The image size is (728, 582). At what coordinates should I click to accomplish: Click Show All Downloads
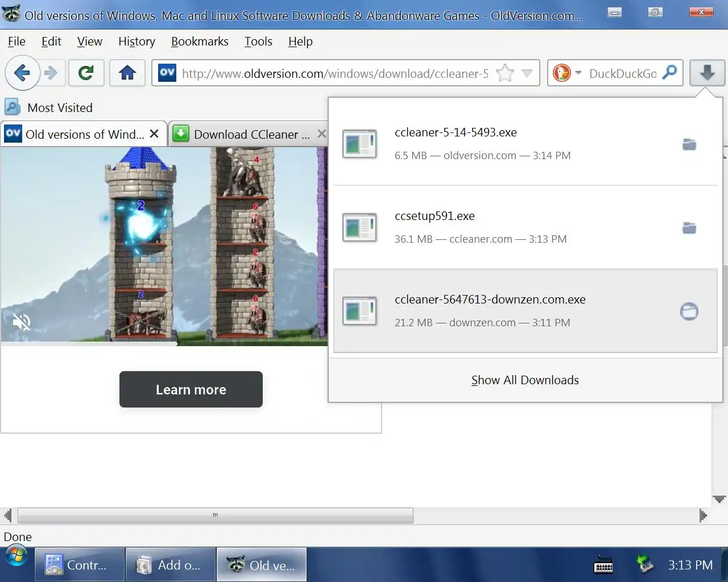525,380
